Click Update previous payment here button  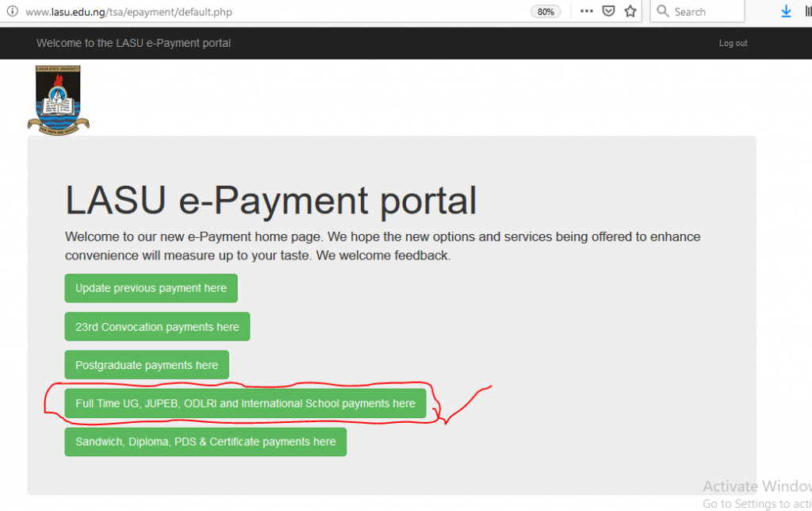click(x=151, y=288)
